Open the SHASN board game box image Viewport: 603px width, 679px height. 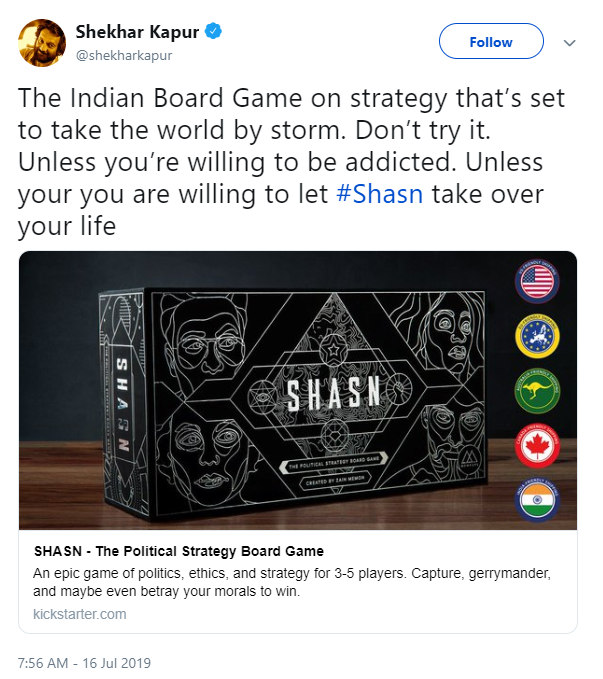click(298, 390)
